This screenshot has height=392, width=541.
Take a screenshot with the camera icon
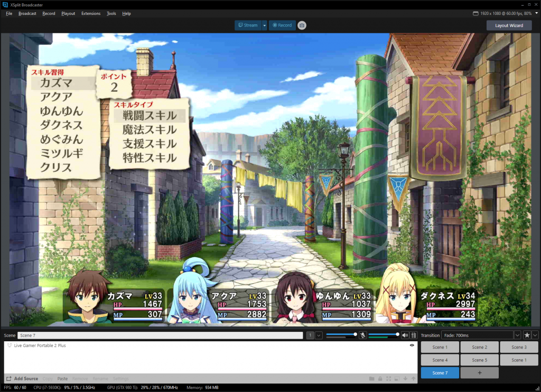pos(302,25)
